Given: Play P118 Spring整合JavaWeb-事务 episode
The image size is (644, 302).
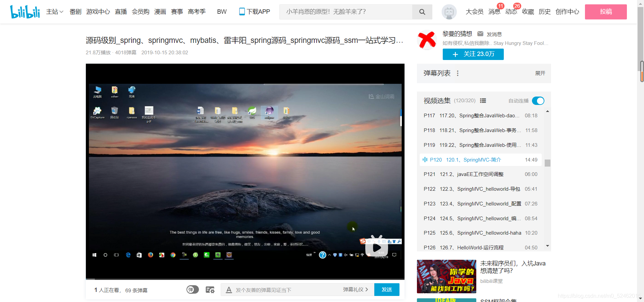Looking at the screenshot, I should coord(480,130).
